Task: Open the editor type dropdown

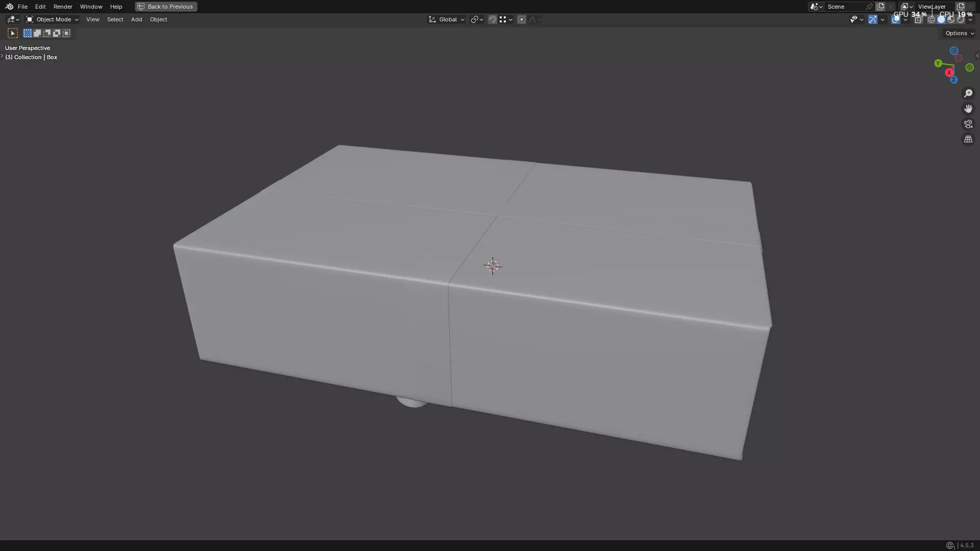Action: pyautogui.click(x=13, y=19)
